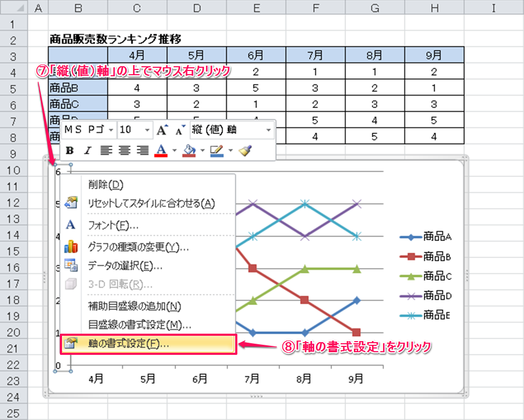This screenshot has height=420, width=524.
Task: Select the column D header
Action: click(197, 7)
